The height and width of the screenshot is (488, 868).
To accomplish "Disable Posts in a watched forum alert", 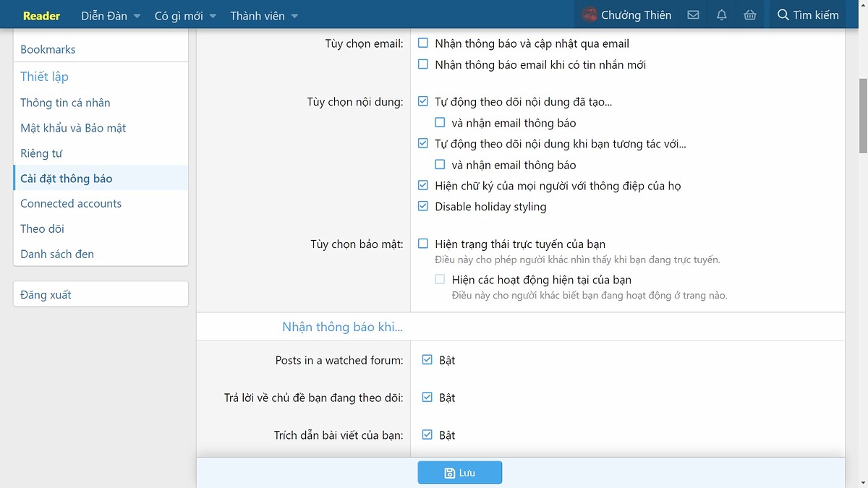I will [427, 360].
